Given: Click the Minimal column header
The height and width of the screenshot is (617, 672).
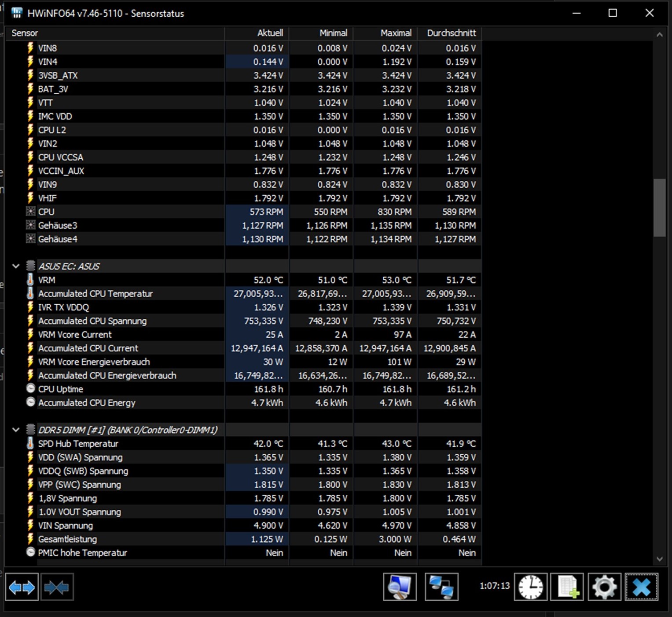Looking at the screenshot, I should point(321,33).
